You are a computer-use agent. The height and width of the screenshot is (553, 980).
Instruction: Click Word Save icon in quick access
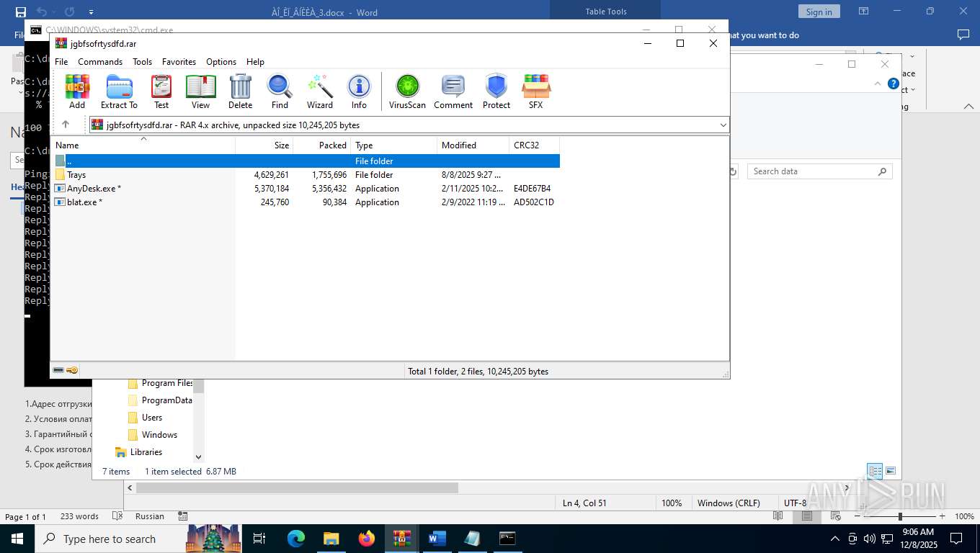tap(20, 12)
